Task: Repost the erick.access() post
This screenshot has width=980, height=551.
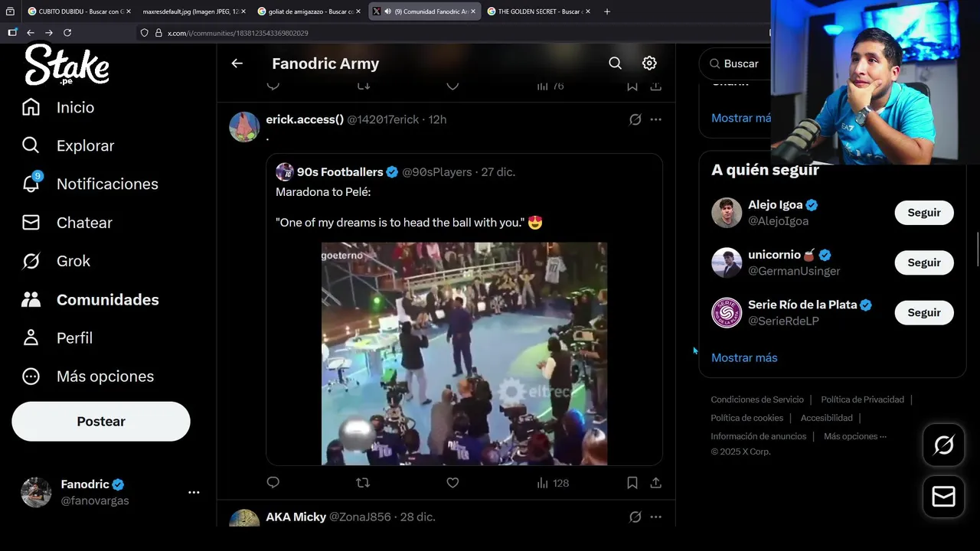Action: 363,483
